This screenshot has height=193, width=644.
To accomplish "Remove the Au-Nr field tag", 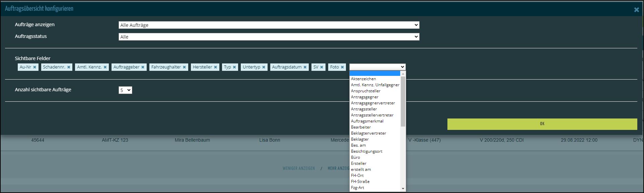I will pos(34,67).
